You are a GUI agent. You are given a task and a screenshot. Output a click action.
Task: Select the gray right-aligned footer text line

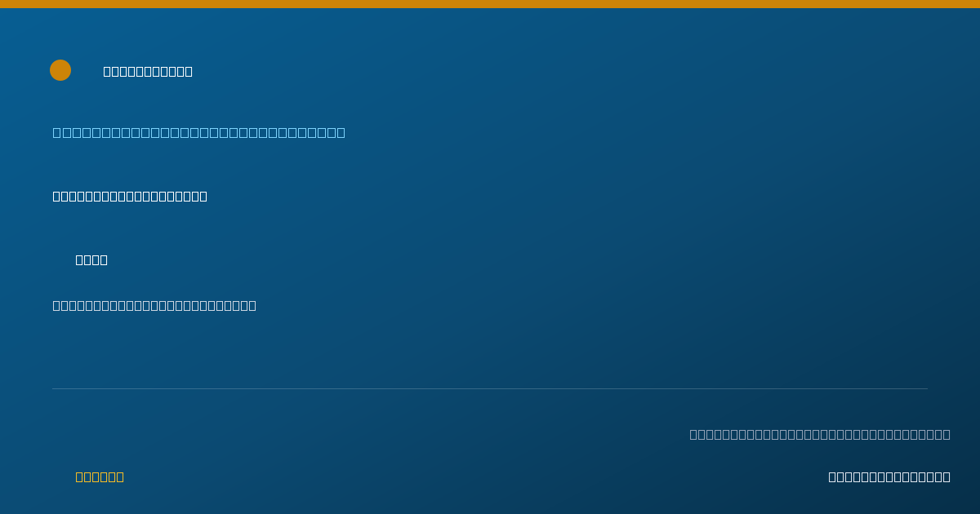[820, 434]
